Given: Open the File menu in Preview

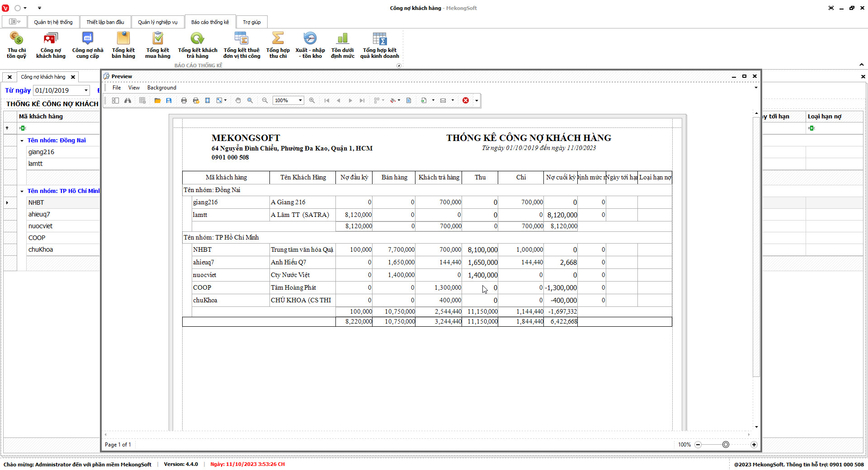Looking at the screenshot, I should [117, 88].
